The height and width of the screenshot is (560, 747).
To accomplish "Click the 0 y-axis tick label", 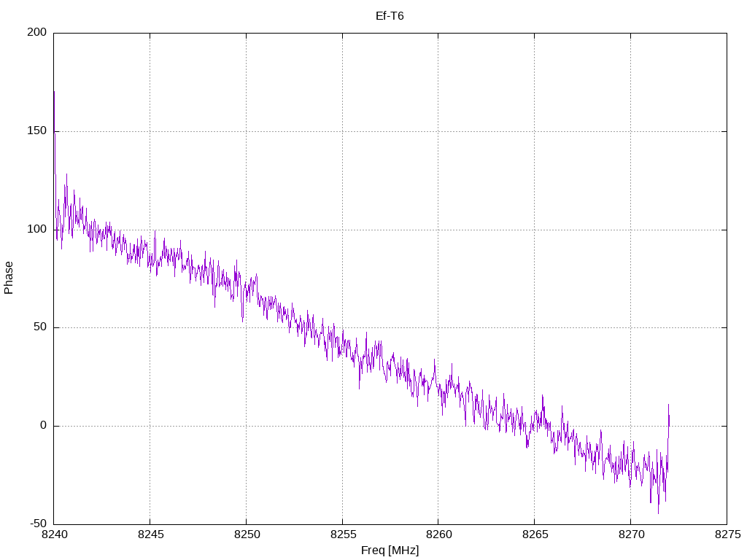I will [x=43, y=426].
